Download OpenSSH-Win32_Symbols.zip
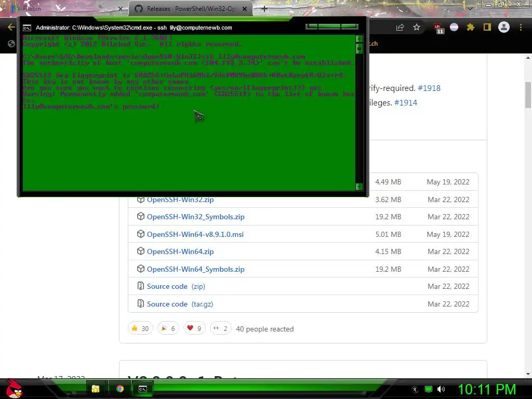The width and height of the screenshot is (532, 399). (x=195, y=217)
